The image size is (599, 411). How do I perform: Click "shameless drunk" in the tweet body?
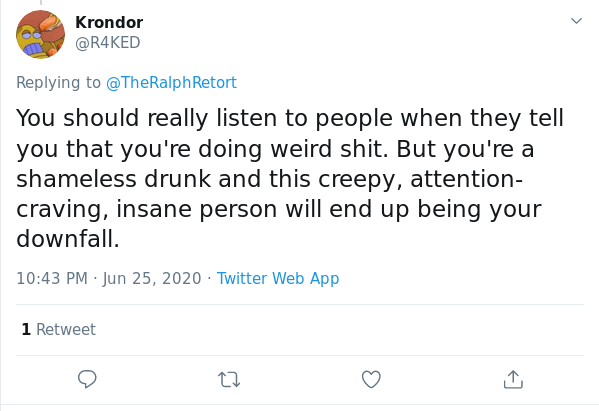[113, 178]
